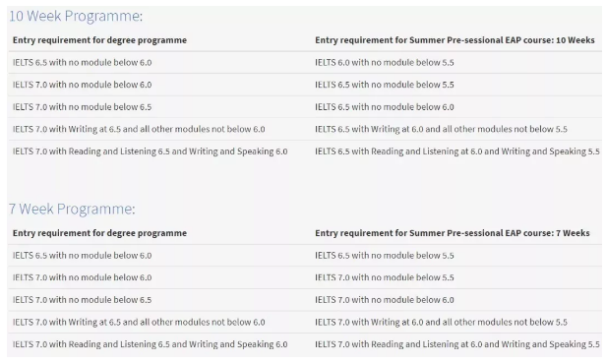606x364 pixels.
Task: Click 7-week EAP cell IELTS 7.0 no module below 6.0
Action: 384,300
